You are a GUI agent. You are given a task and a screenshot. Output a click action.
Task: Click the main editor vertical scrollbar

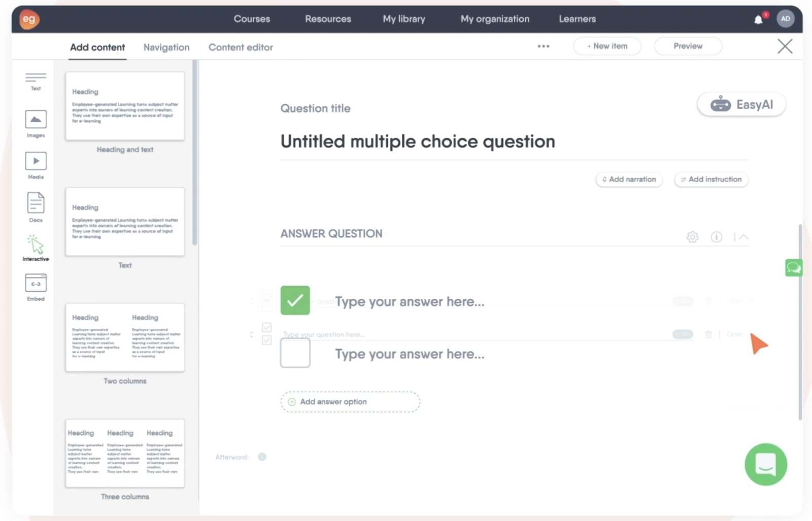800,322
